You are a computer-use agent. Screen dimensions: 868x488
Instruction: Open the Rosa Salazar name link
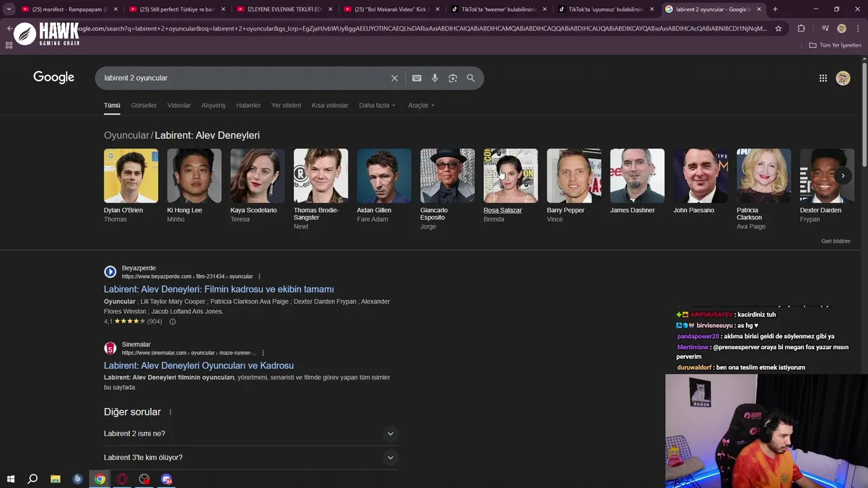502,210
